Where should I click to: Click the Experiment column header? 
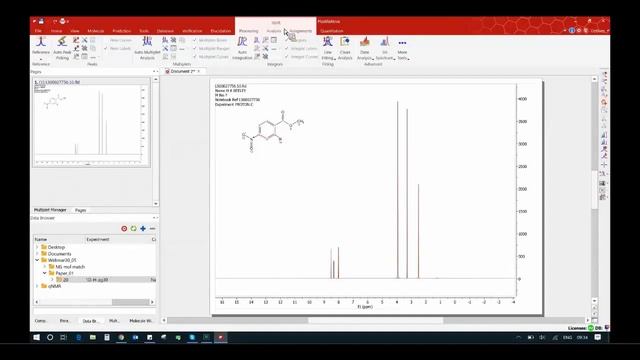coord(117,239)
